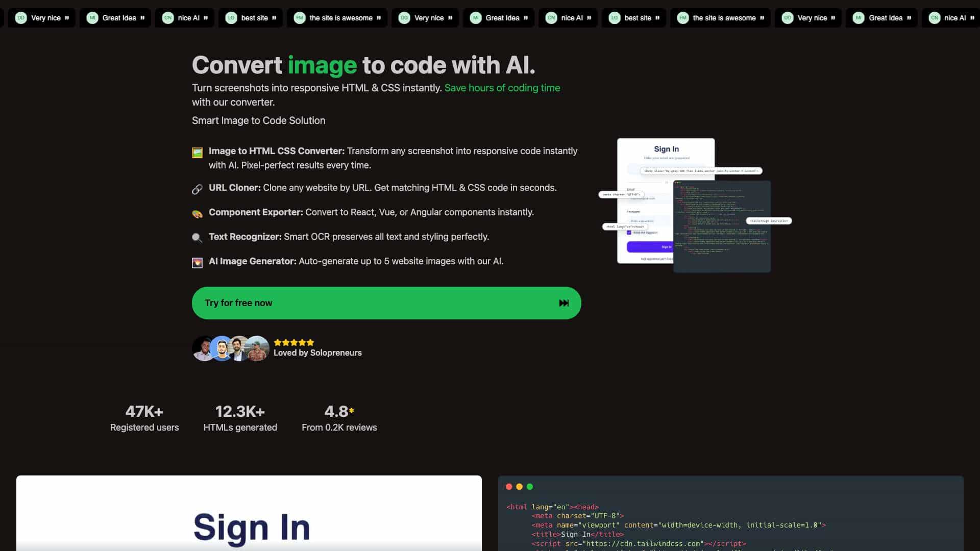Click the AI Image Generator feature title
This screenshot has height=551, width=980.
(253, 261)
